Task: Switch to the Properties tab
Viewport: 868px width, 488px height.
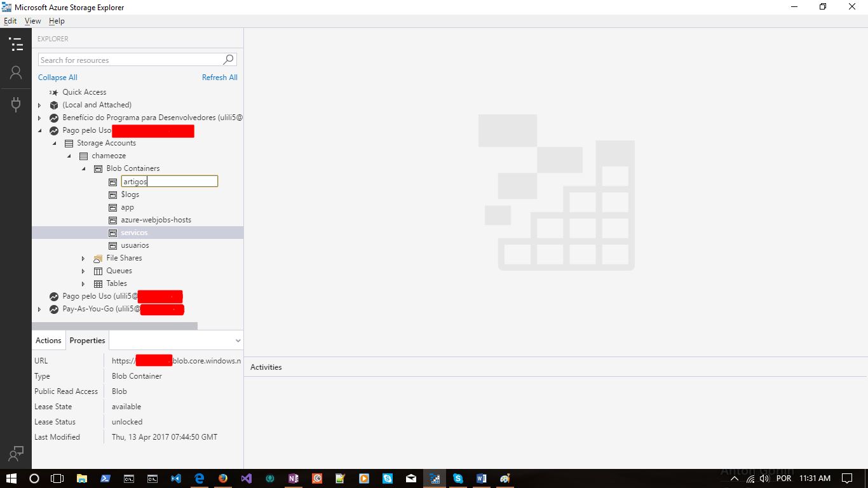Action: tap(87, 341)
